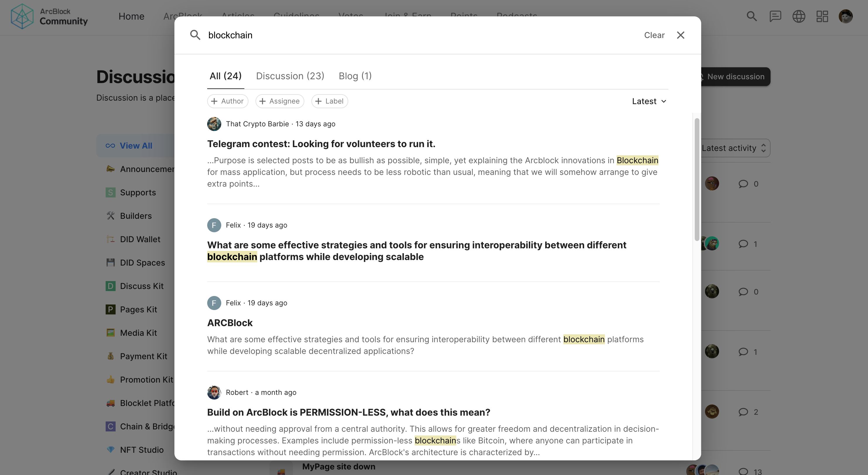Focus the blockchain search input field
This screenshot has height=475, width=868.
[x=404, y=35]
